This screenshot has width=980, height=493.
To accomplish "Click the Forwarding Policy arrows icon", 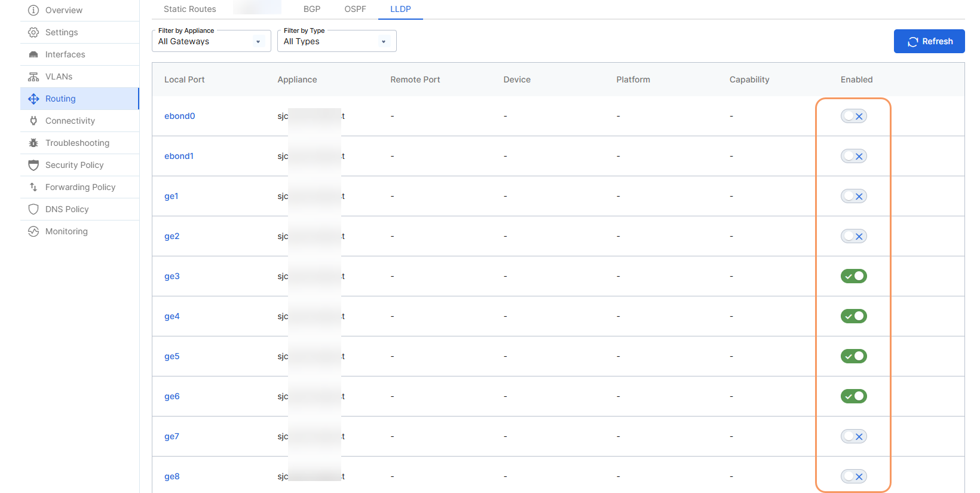I will pyautogui.click(x=33, y=187).
